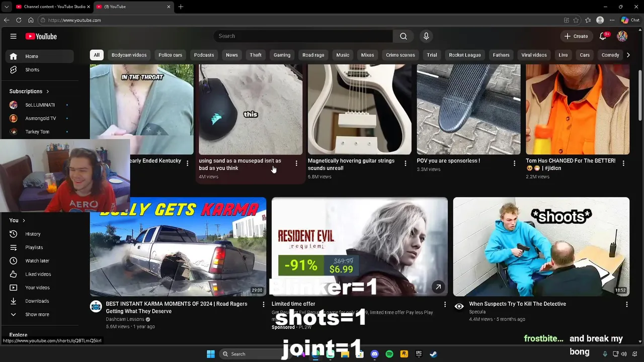Open browser favorites list icon
The image size is (644, 362).
pyautogui.click(x=588, y=20)
